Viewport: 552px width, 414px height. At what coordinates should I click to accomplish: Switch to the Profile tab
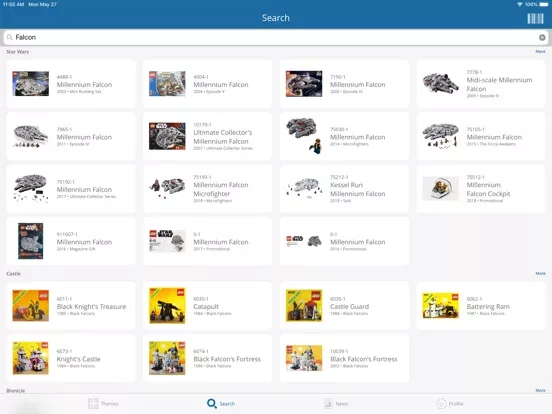pos(450,403)
